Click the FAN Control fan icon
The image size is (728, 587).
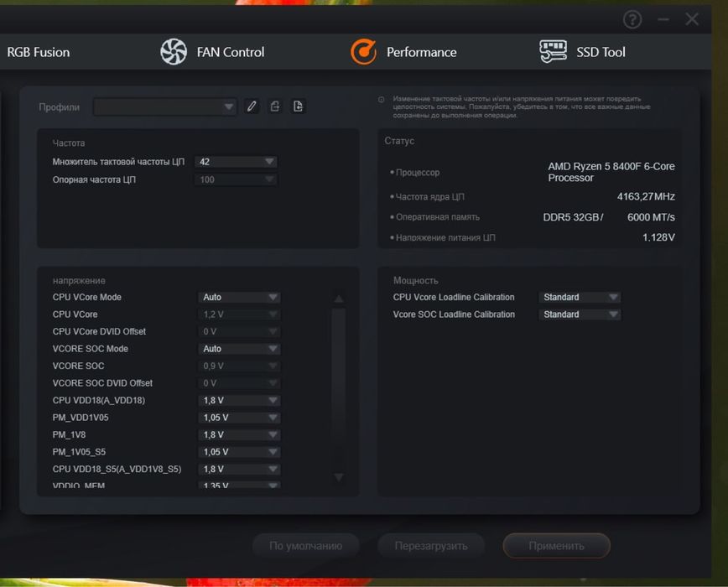click(174, 51)
